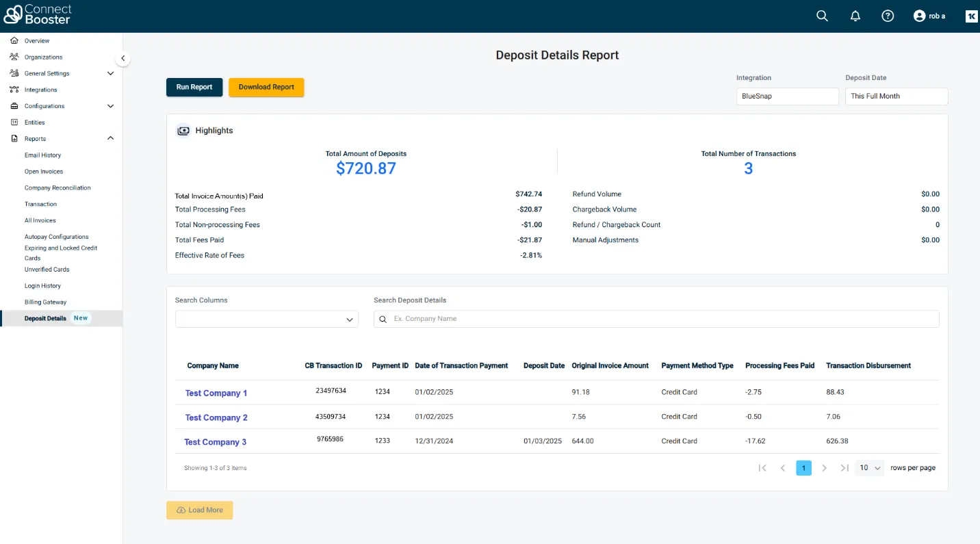Viewport: 980px width, 544px height.
Task: Jump to first page of results
Action: coord(762,468)
